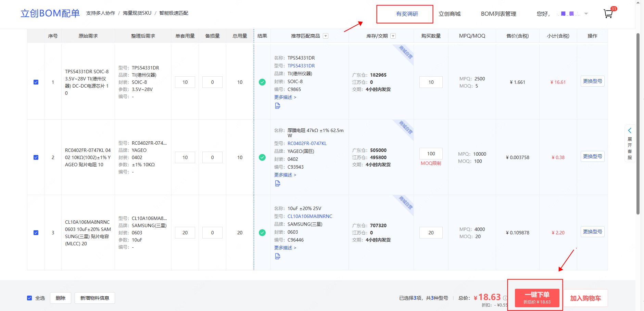
Task: Click the unit price ¥ 0.003758
Action: (x=518, y=157)
